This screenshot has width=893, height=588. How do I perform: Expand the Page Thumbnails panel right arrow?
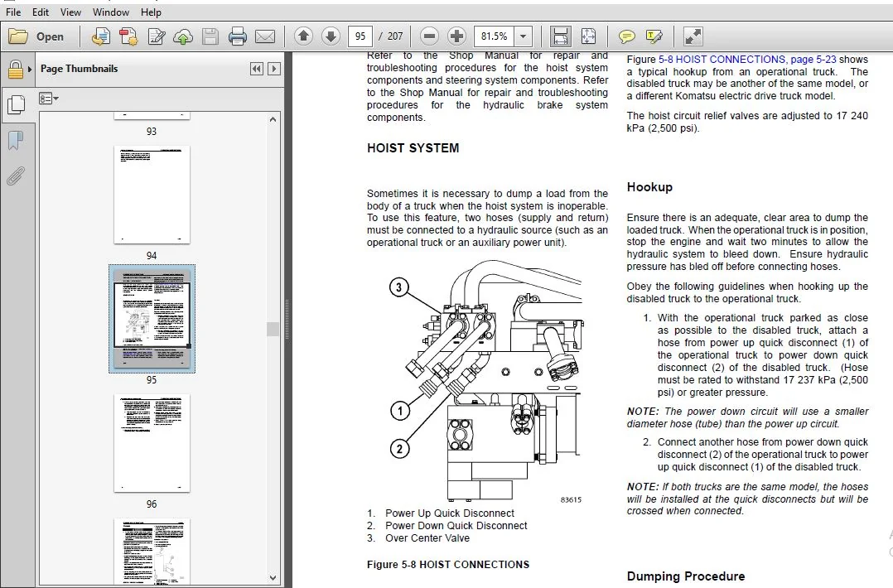pyautogui.click(x=274, y=69)
